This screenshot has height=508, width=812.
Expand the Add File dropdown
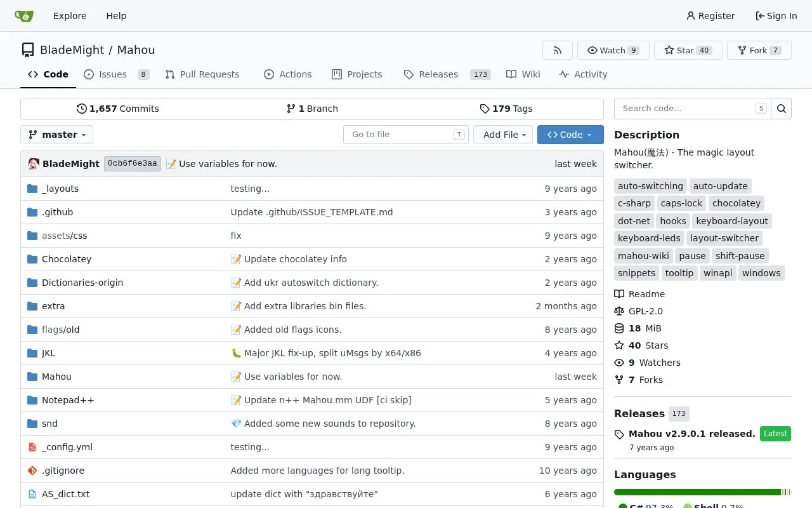[503, 135]
